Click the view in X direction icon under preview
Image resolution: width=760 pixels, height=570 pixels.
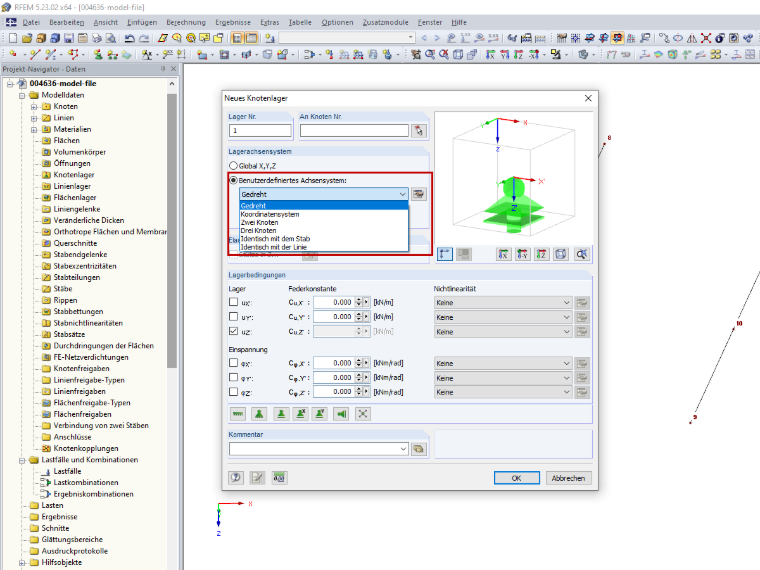tap(504, 254)
